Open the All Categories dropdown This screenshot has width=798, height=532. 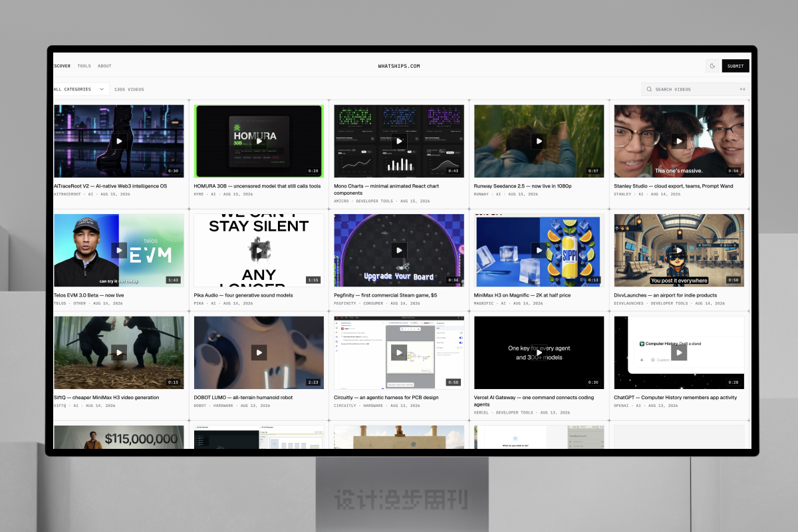[x=81, y=89]
